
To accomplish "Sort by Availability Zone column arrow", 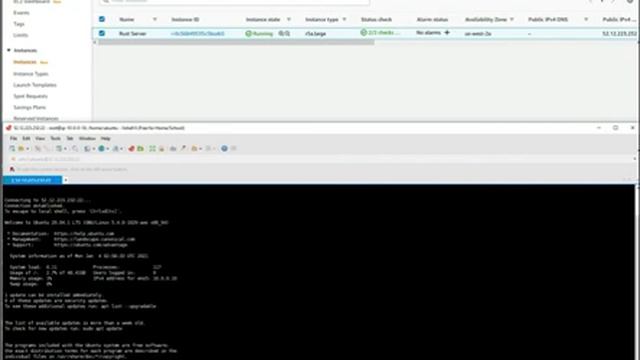I will tap(511, 19).
